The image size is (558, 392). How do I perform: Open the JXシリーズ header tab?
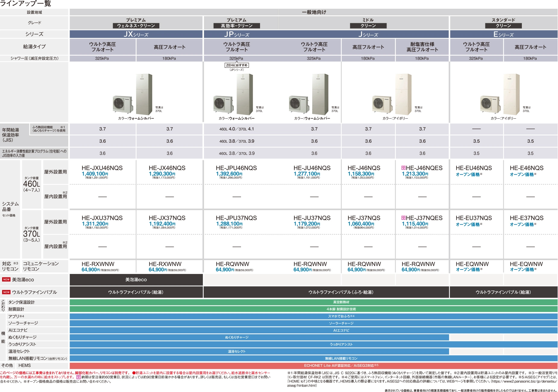136,34
